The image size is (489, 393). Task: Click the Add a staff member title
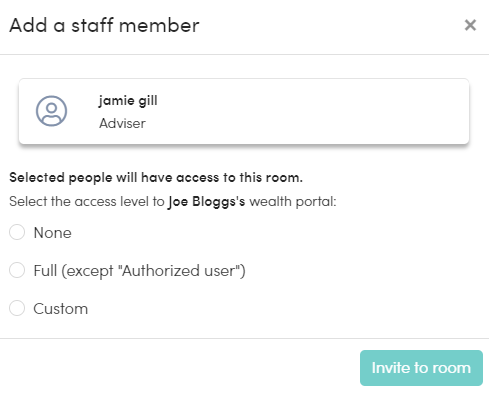pyautogui.click(x=104, y=25)
